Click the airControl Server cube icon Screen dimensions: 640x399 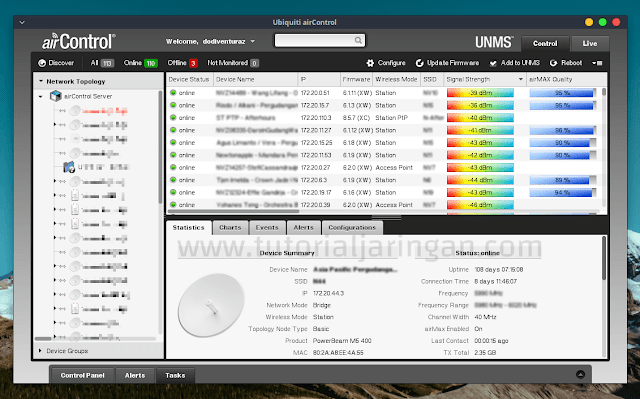(x=55, y=96)
